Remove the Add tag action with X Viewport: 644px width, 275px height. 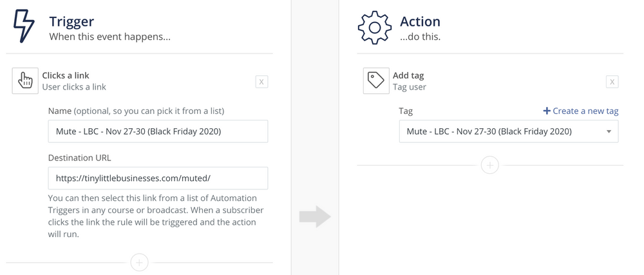point(612,82)
